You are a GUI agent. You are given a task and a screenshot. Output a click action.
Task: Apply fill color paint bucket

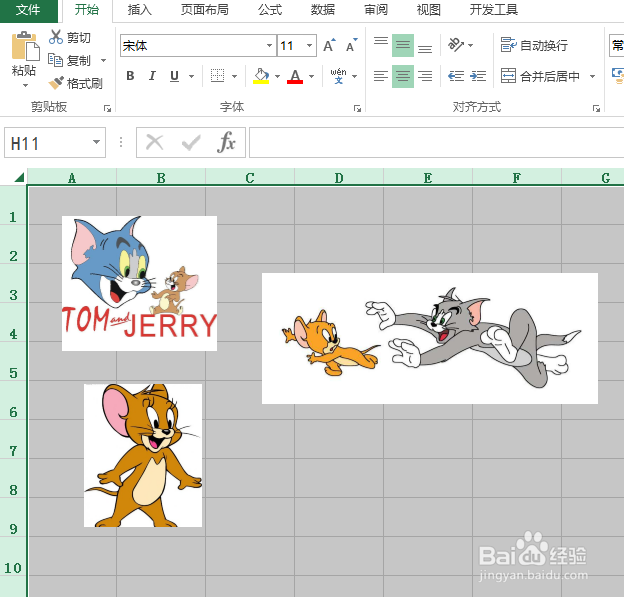click(x=261, y=76)
